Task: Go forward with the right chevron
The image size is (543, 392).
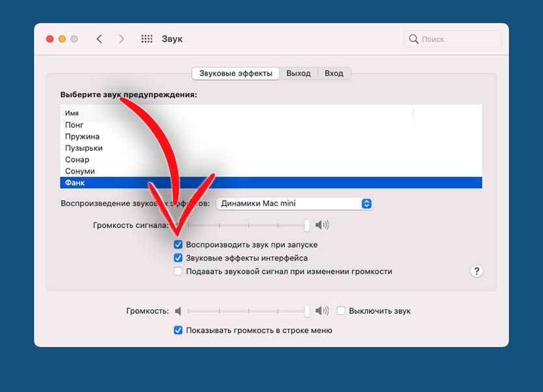Action: coord(121,39)
